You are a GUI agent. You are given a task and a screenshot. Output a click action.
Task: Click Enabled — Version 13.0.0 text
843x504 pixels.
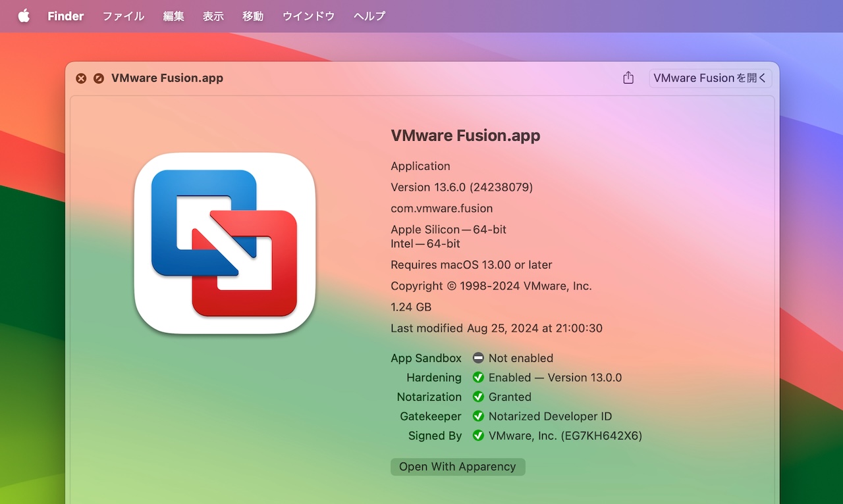pos(555,378)
